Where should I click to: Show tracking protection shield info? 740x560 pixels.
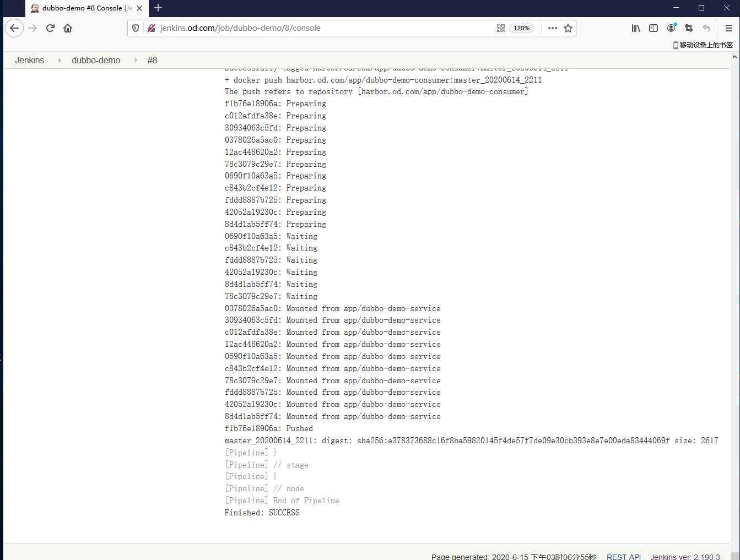[x=136, y=28]
